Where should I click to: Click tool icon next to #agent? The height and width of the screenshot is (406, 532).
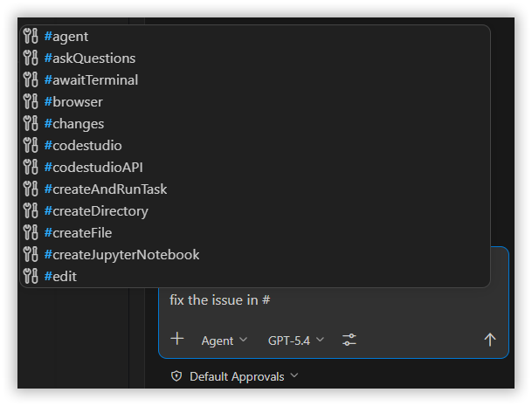tap(31, 37)
